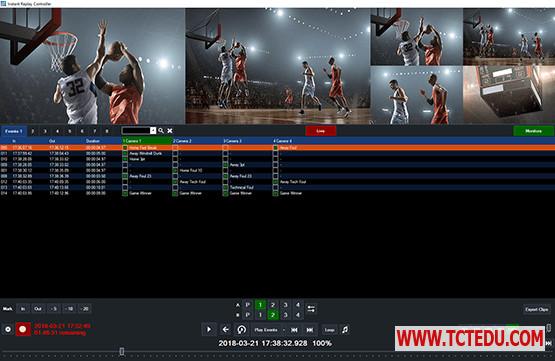Screen dimensions: 555x361
Task: Click the wide court preview in the center
Action: [278, 66]
